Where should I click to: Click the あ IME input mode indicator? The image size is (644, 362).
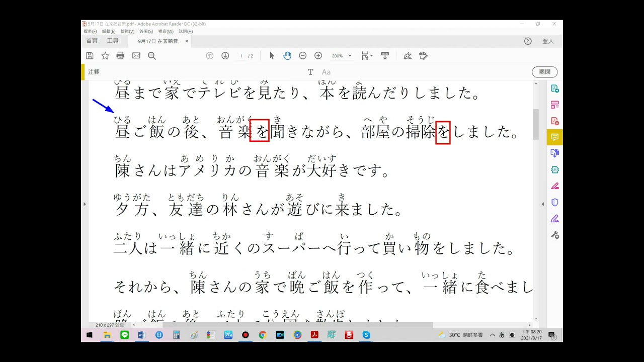pyautogui.click(x=502, y=335)
